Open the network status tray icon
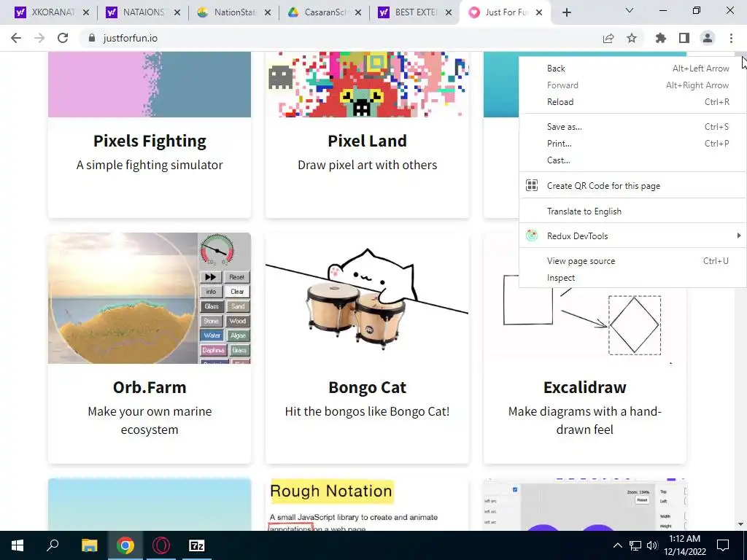Image resolution: width=747 pixels, height=560 pixels. [635, 545]
